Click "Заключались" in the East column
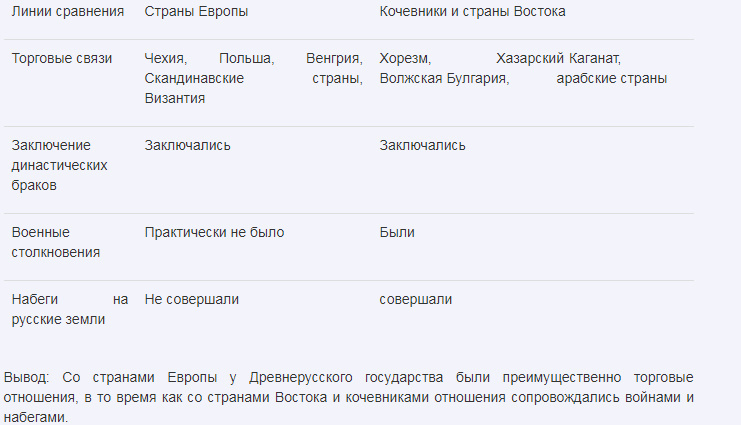 pyautogui.click(x=422, y=146)
